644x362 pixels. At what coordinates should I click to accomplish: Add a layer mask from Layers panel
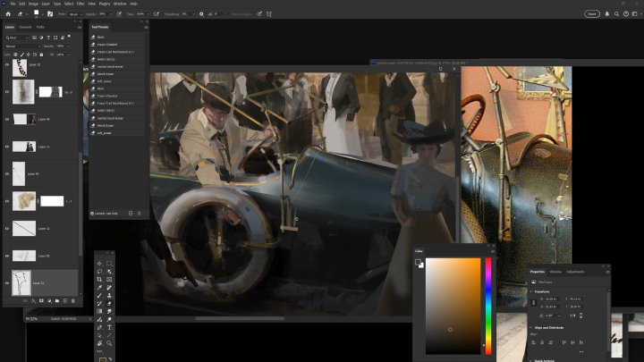[41, 301]
